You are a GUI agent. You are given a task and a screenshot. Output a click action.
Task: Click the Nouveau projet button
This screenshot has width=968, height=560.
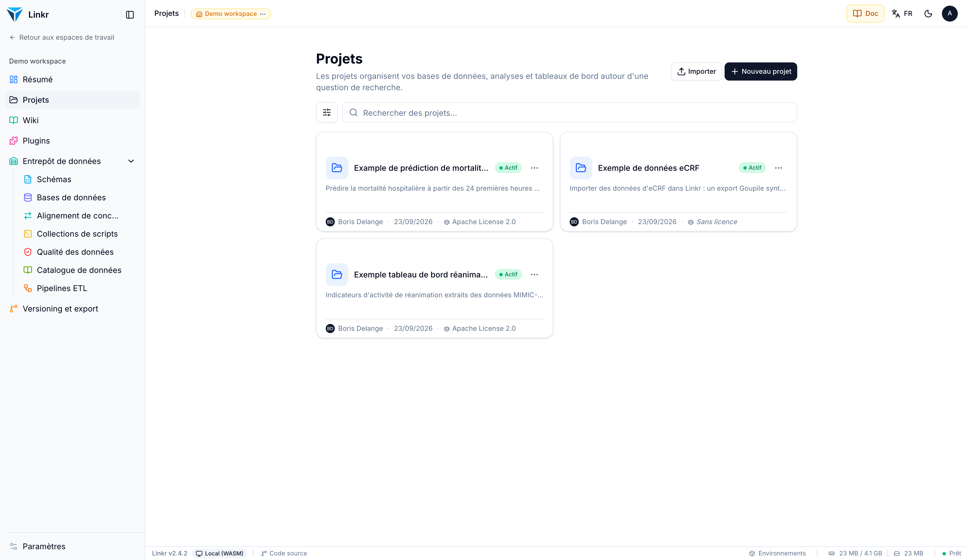(761, 71)
